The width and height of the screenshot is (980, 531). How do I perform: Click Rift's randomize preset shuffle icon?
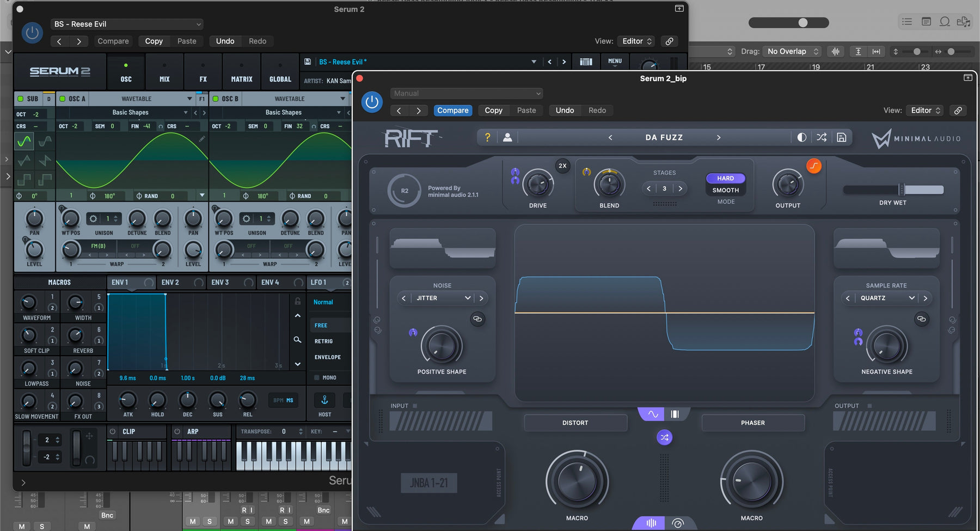click(822, 137)
